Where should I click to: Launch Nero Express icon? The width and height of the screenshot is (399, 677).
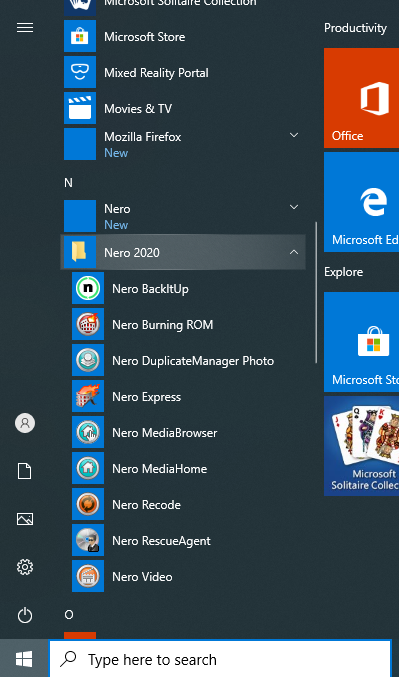(x=88, y=396)
